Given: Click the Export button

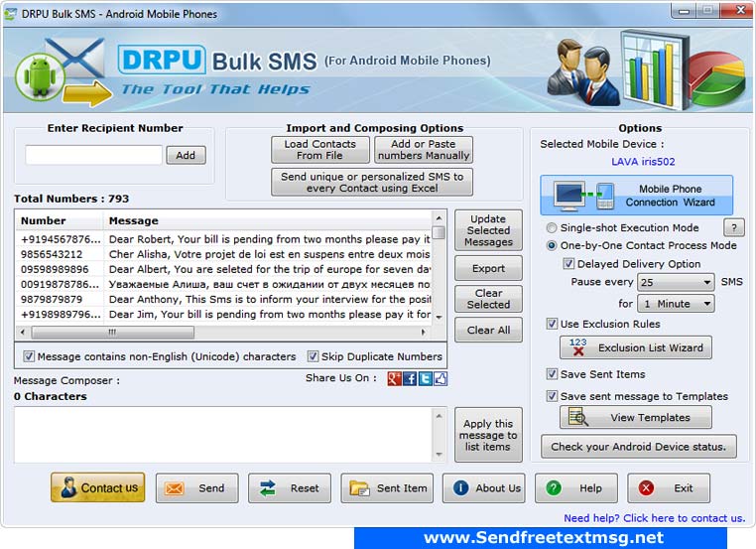Looking at the screenshot, I should click(488, 268).
